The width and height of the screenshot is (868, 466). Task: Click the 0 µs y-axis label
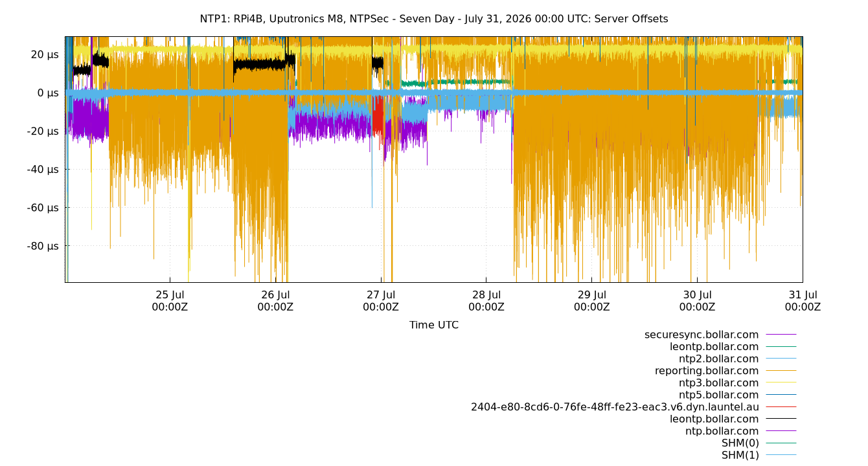pos(48,93)
